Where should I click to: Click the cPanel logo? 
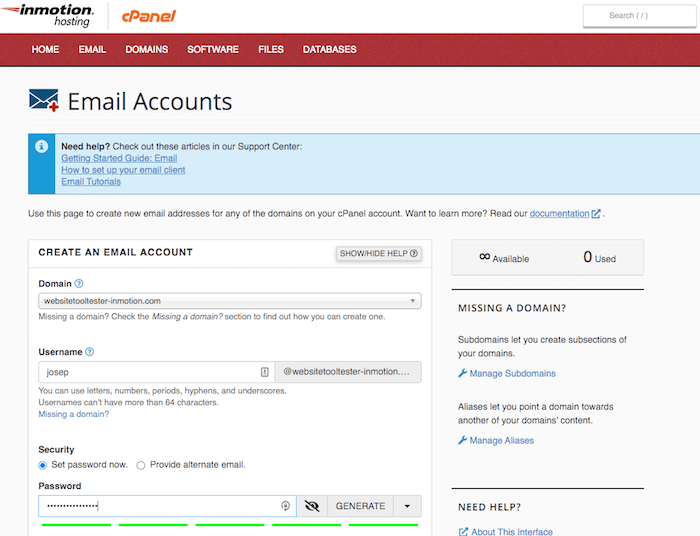149,17
